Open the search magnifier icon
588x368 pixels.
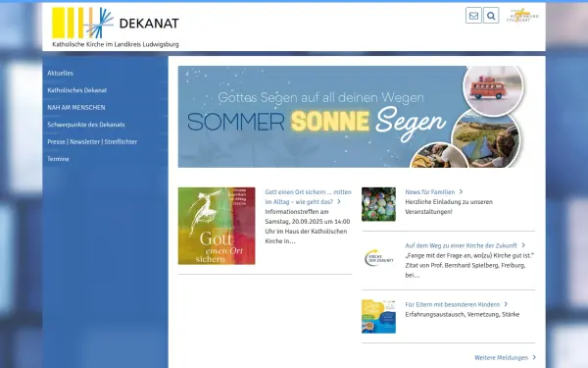[x=491, y=16]
